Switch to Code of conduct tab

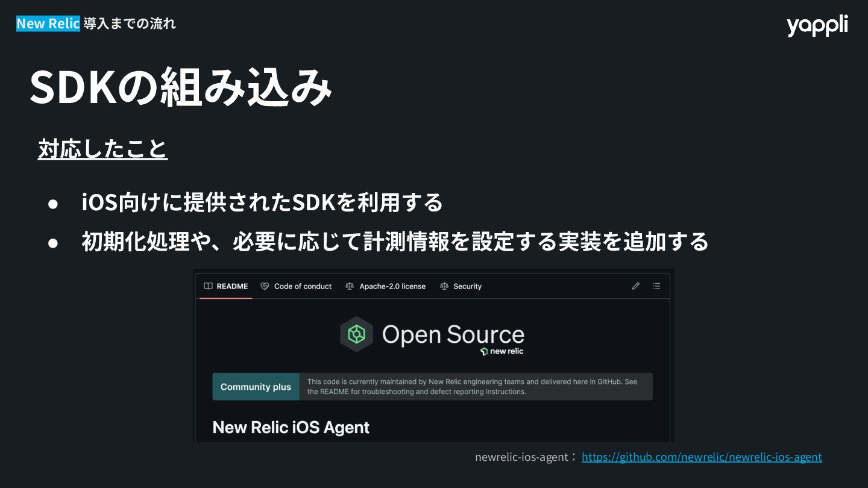point(296,286)
